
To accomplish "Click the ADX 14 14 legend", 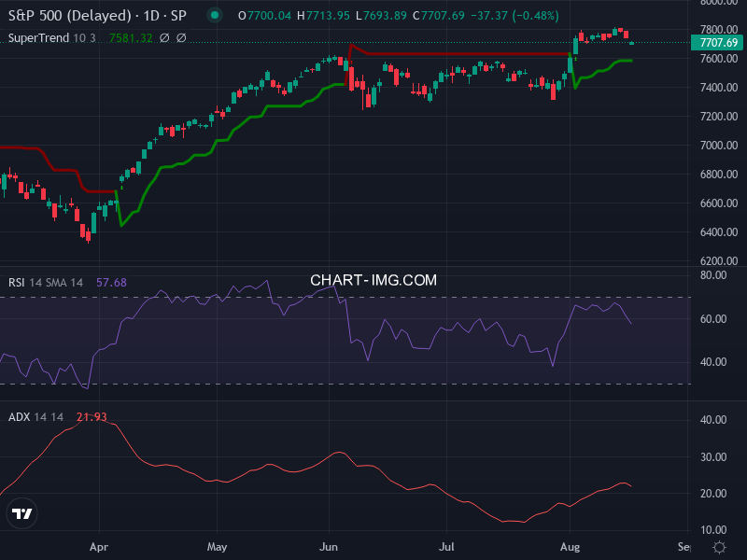I will click(35, 417).
